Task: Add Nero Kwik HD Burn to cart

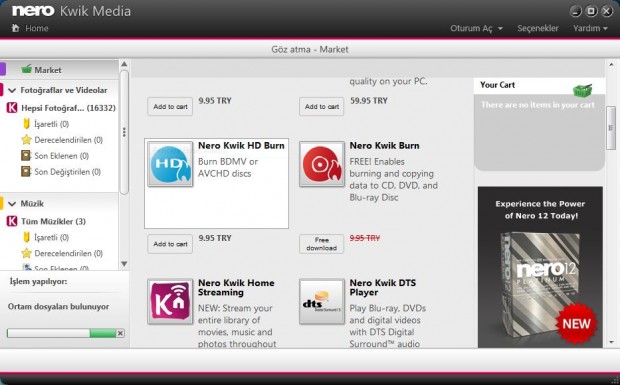Action: [x=170, y=244]
